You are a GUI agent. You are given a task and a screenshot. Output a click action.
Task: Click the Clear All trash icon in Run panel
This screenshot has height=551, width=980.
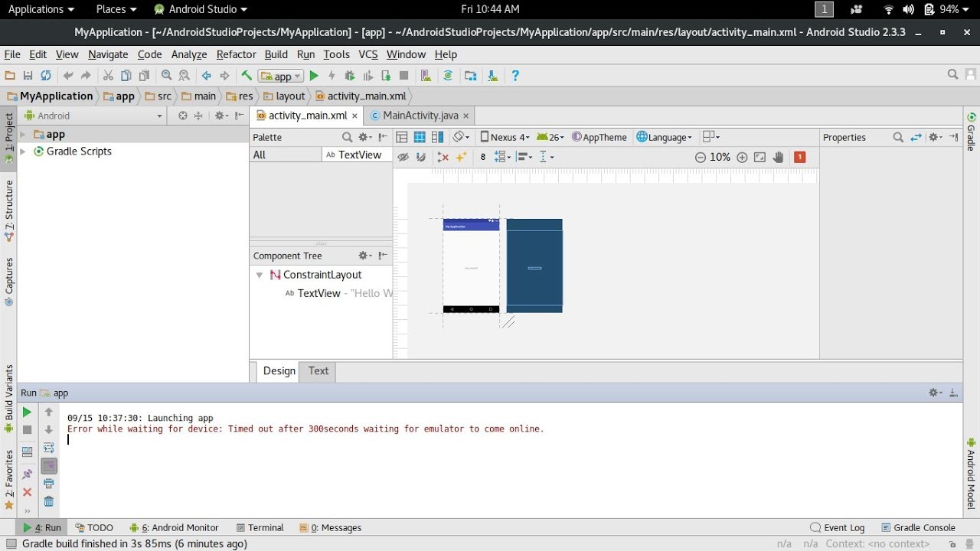(x=49, y=502)
